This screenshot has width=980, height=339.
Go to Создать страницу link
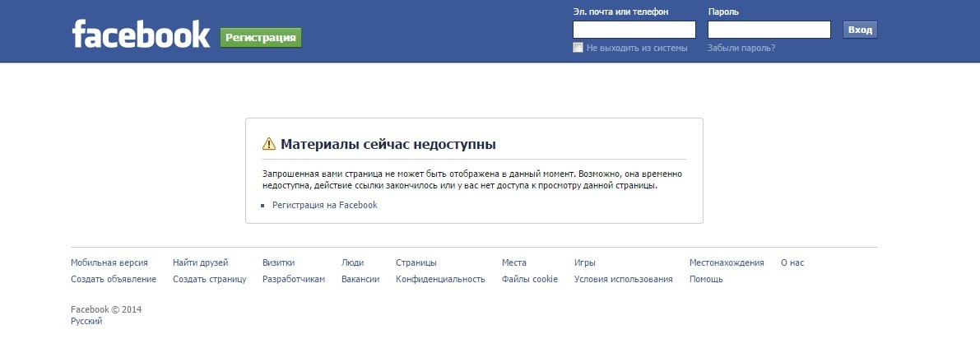[x=209, y=279]
